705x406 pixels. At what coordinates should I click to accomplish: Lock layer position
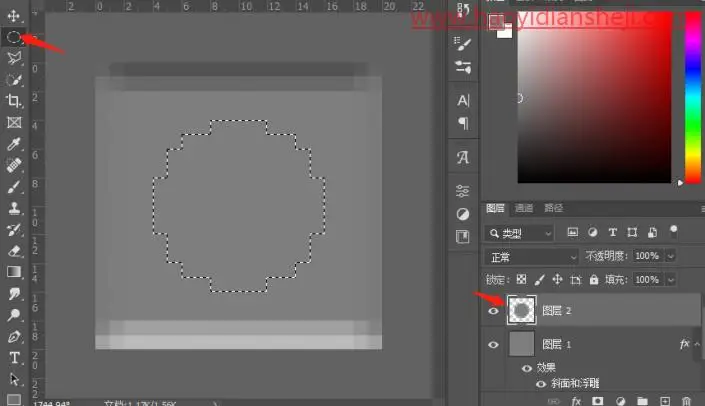coord(558,279)
